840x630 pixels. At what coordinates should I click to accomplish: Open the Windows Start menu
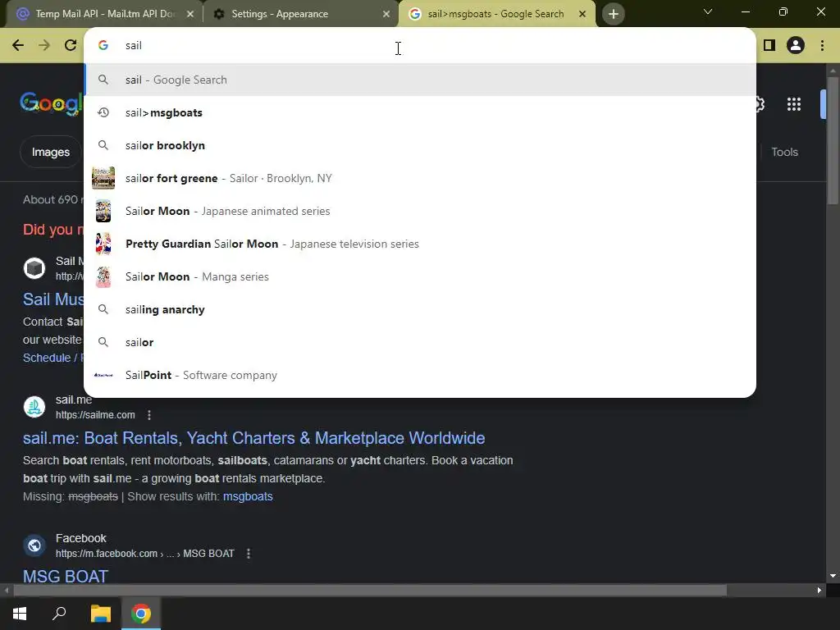pyautogui.click(x=20, y=614)
